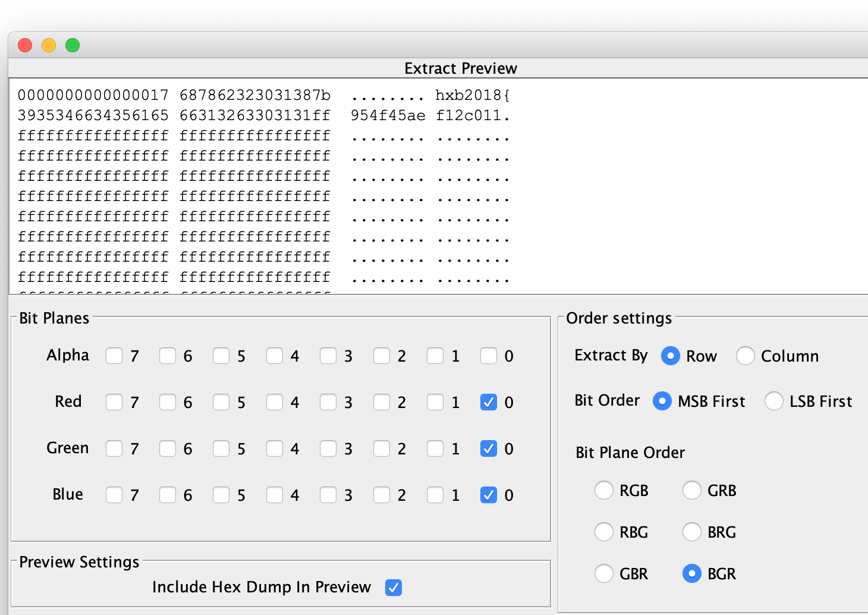Click the hxb2018{ text in preview
This screenshot has height=615, width=868.
pyautogui.click(x=473, y=95)
